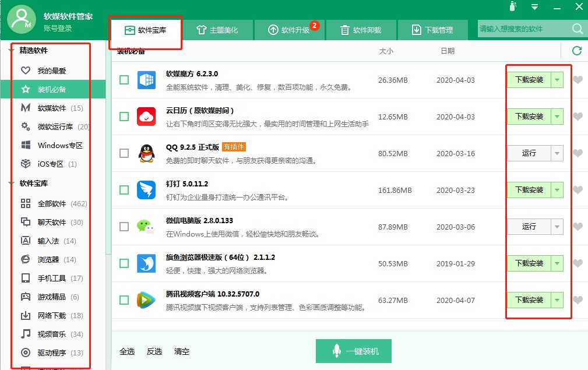Screen dimensions: 588x370
Task: Switch to the 软件卸载 tab
Action: pyautogui.click(x=361, y=30)
